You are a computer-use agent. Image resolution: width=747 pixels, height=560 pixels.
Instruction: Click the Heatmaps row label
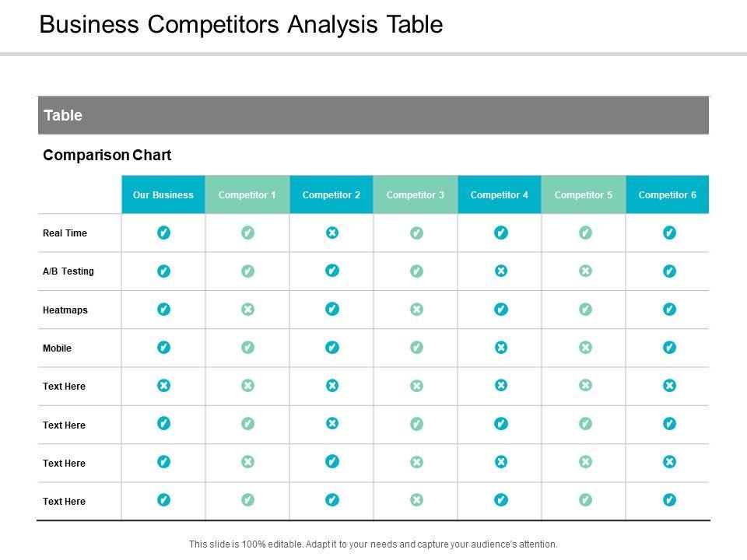(65, 310)
